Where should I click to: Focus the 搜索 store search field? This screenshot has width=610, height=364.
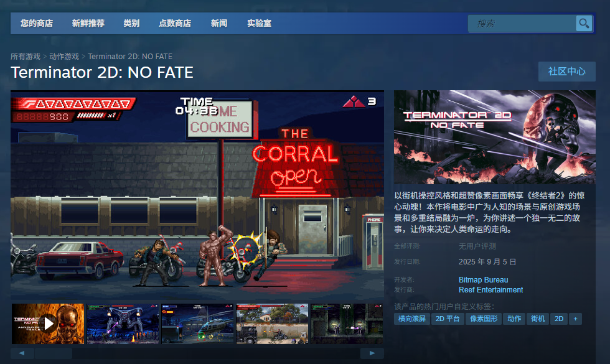(523, 24)
